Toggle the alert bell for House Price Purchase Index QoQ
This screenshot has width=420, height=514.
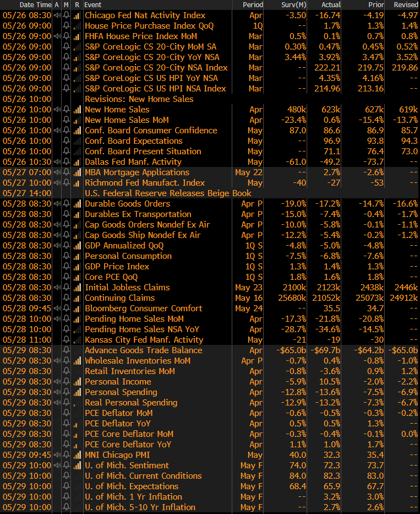(67, 26)
